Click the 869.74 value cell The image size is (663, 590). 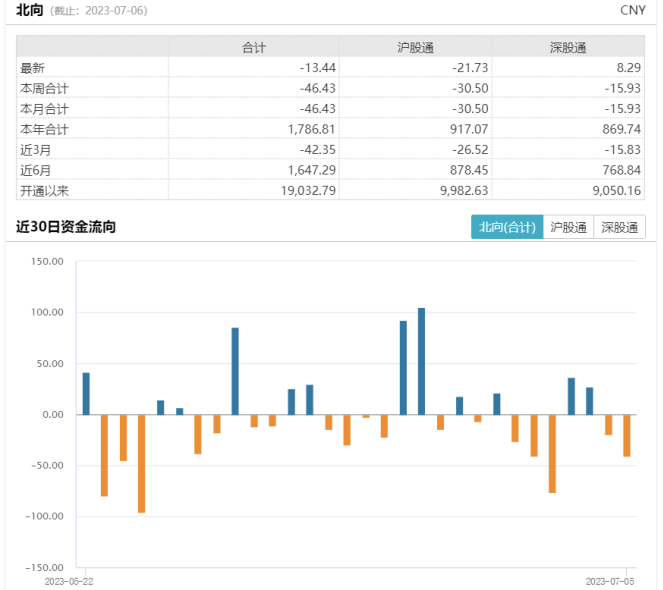pyautogui.click(x=622, y=129)
